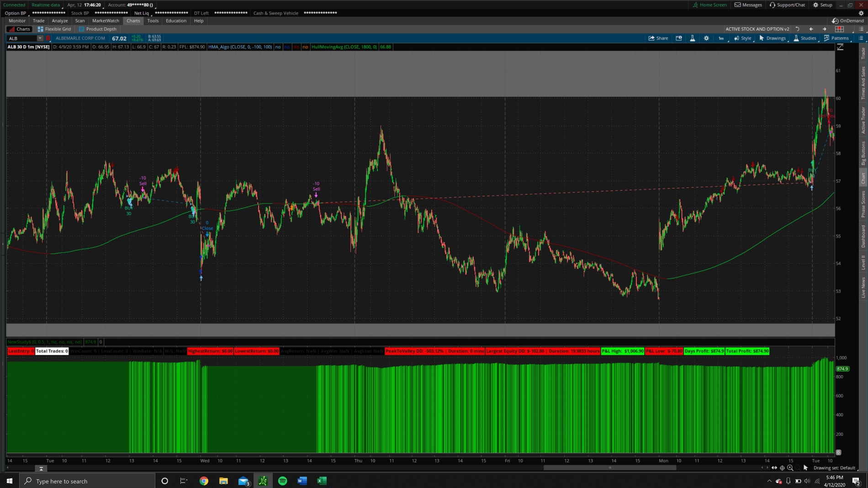Expand the ALB symbol dropdown arrow
The height and width of the screenshot is (488, 868).
[x=40, y=38]
